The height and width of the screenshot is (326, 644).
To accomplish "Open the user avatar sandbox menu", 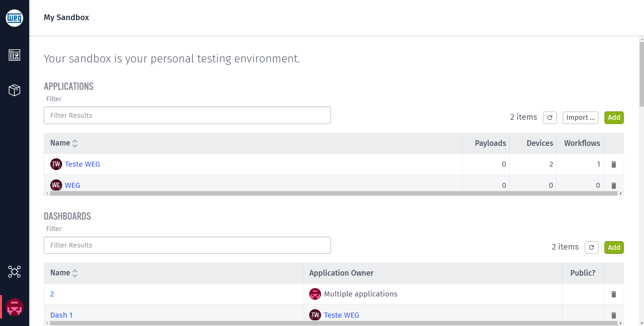I will coord(14,307).
